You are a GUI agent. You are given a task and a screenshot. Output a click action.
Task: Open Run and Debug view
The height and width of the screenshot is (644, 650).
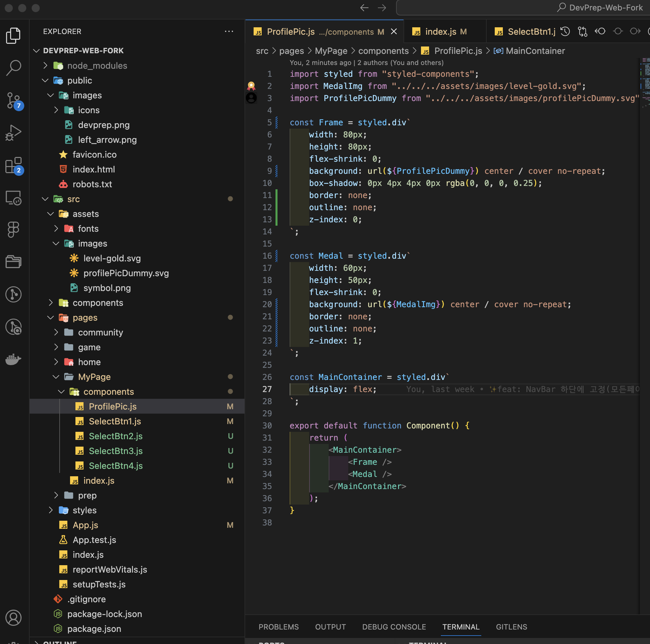pos(13,132)
